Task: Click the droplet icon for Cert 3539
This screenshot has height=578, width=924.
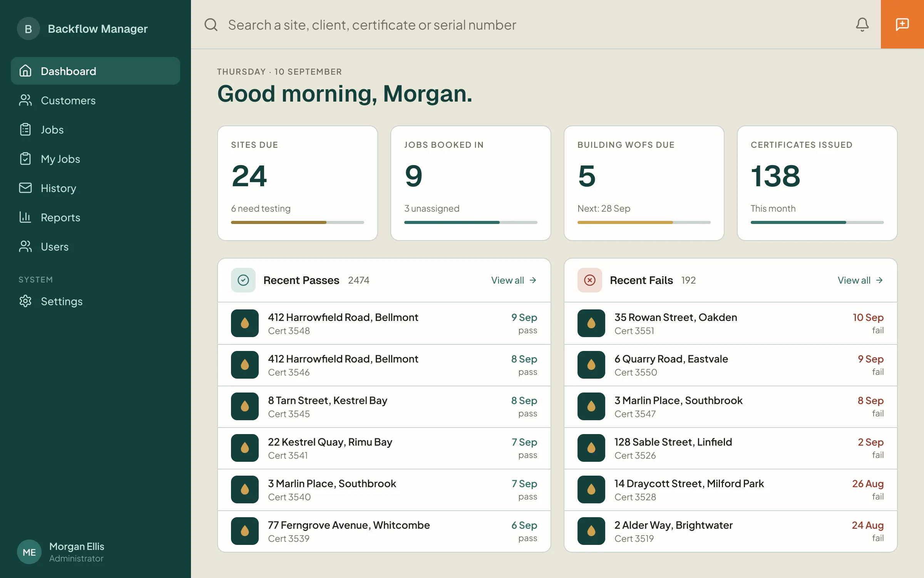Action: pos(245,531)
